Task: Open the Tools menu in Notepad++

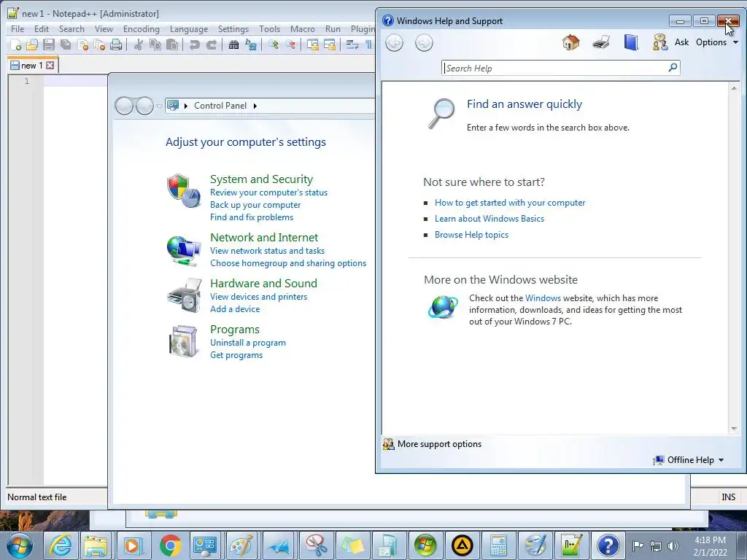Action: tap(269, 29)
